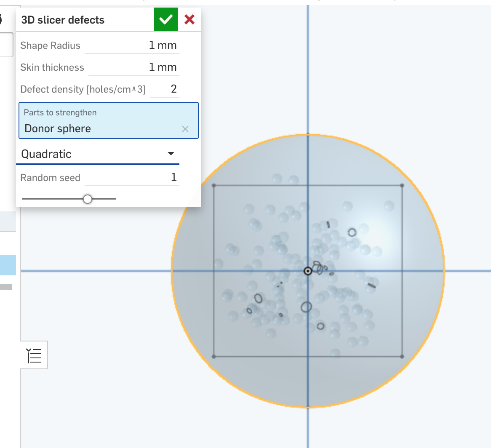The width and height of the screenshot is (491, 448).
Task: Edit the Defect density value field
Action: tap(165, 89)
